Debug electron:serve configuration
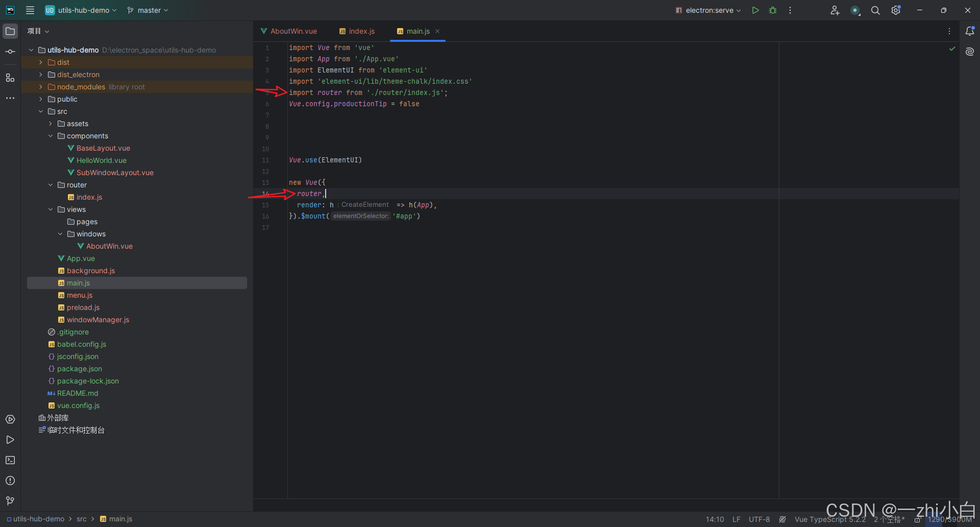 (773, 10)
